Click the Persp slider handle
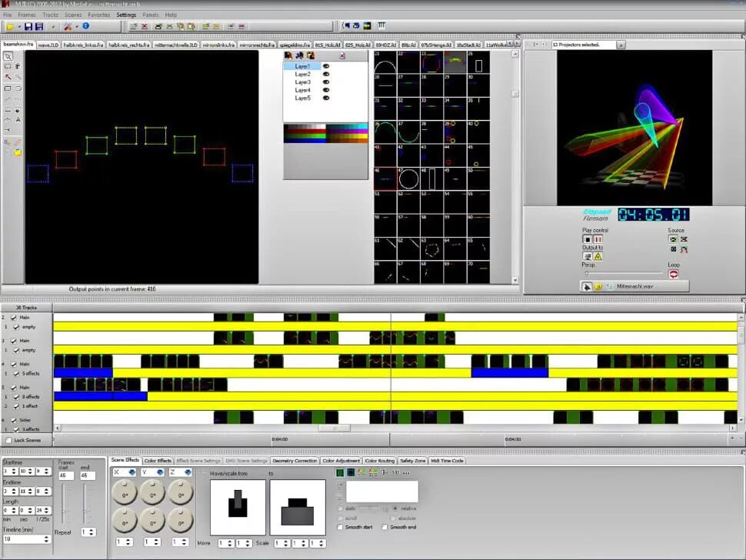 (x=587, y=274)
